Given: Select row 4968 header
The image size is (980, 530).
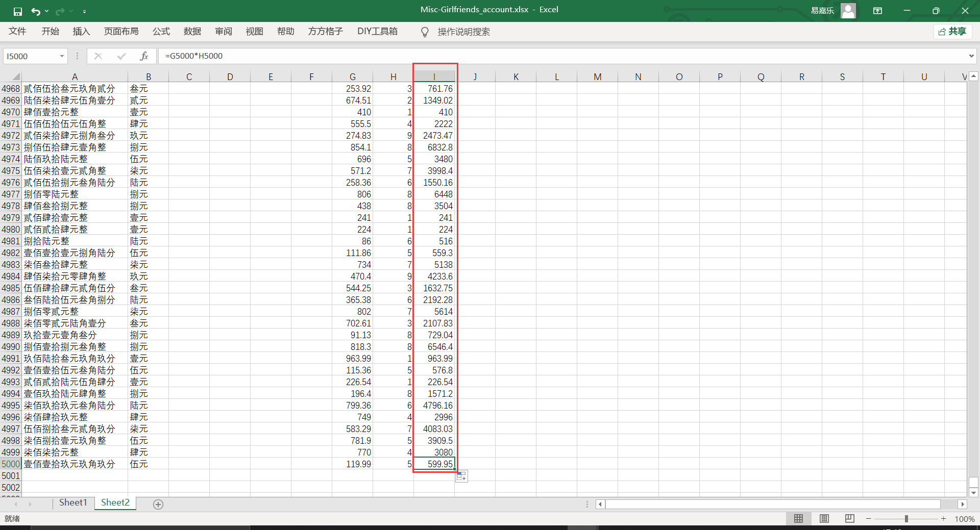Looking at the screenshot, I should pyautogui.click(x=11, y=89).
